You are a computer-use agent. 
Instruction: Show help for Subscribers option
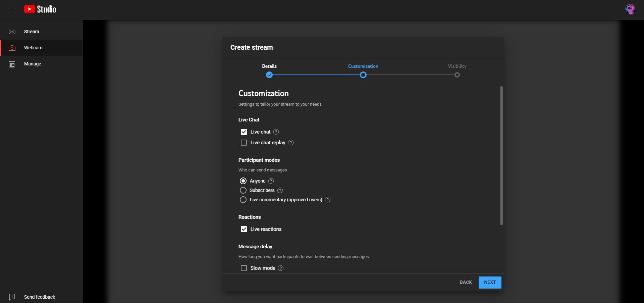pyautogui.click(x=280, y=190)
